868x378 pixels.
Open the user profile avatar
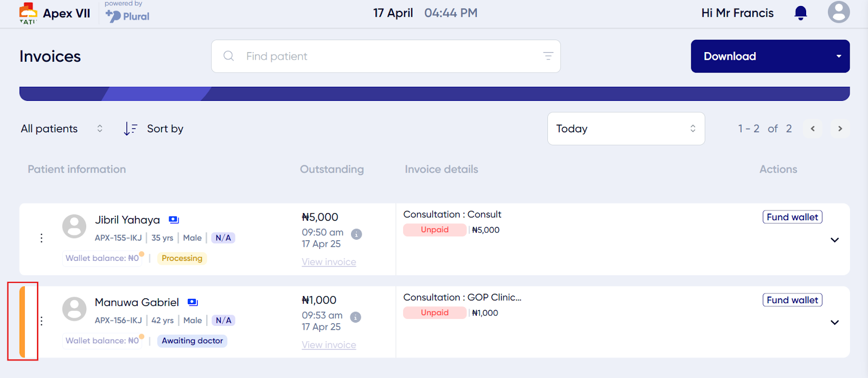pyautogui.click(x=839, y=12)
